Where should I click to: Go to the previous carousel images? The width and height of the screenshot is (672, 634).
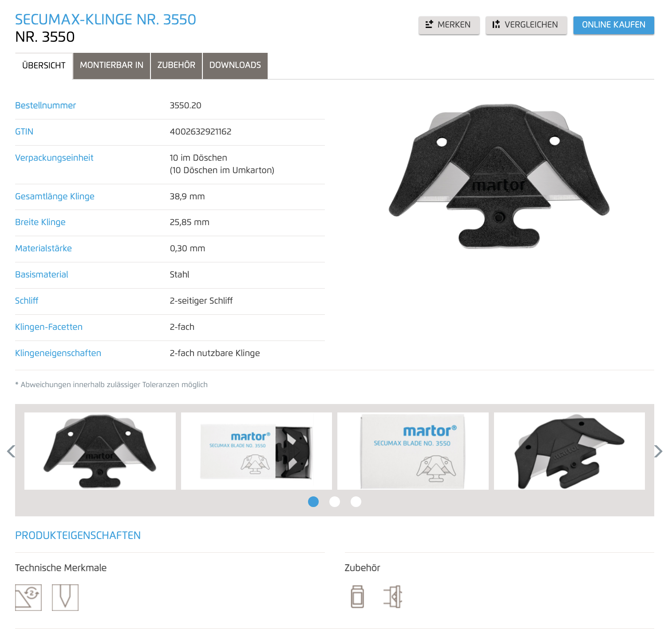point(11,452)
